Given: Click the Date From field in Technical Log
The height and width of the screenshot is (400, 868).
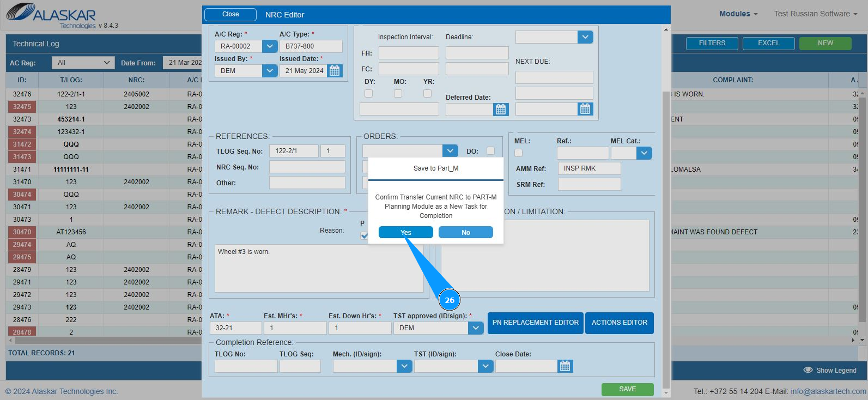Looking at the screenshot, I should coord(183,63).
